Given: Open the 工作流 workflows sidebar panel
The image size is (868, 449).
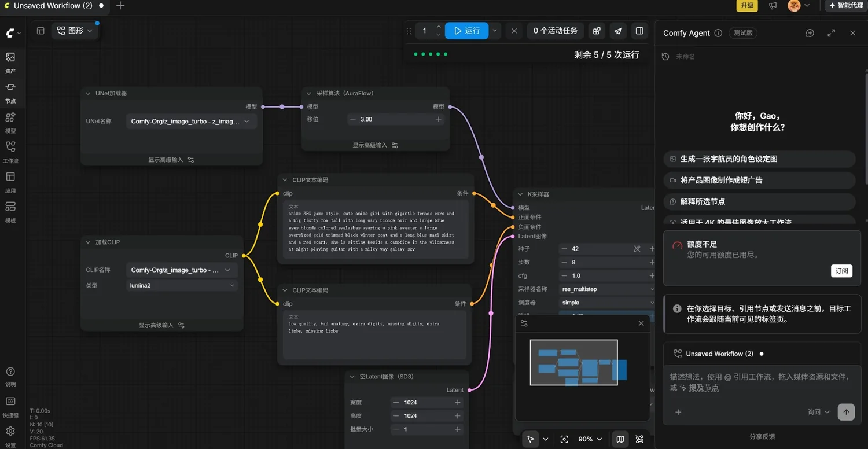Looking at the screenshot, I should [x=10, y=152].
